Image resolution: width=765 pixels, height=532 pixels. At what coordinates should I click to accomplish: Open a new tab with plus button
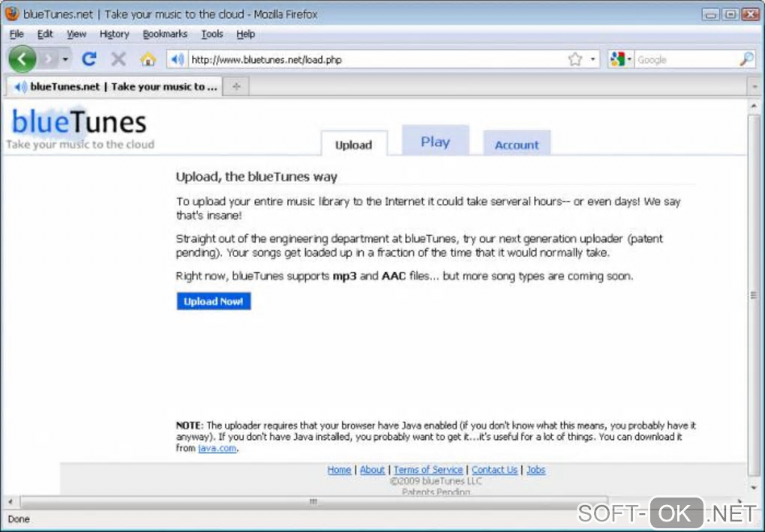pyautogui.click(x=236, y=87)
